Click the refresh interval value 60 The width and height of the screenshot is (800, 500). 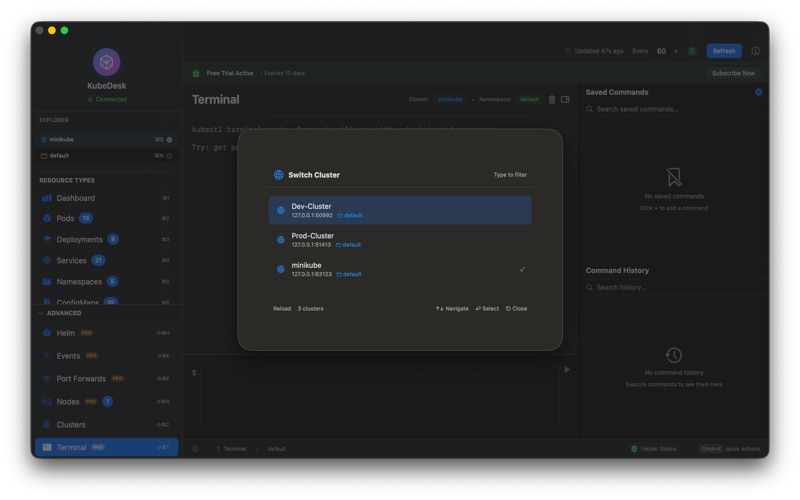pyautogui.click(x=661, y=51)
